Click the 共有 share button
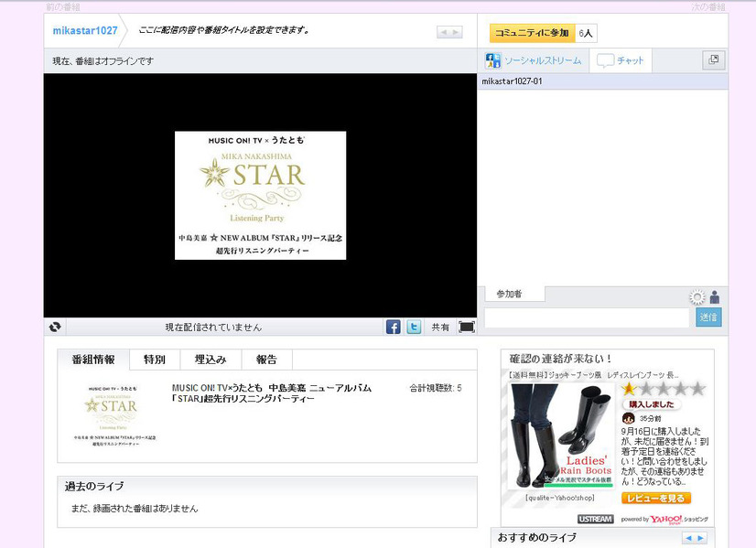The height and width of the screenshot is (548, 756). (440, 328)
